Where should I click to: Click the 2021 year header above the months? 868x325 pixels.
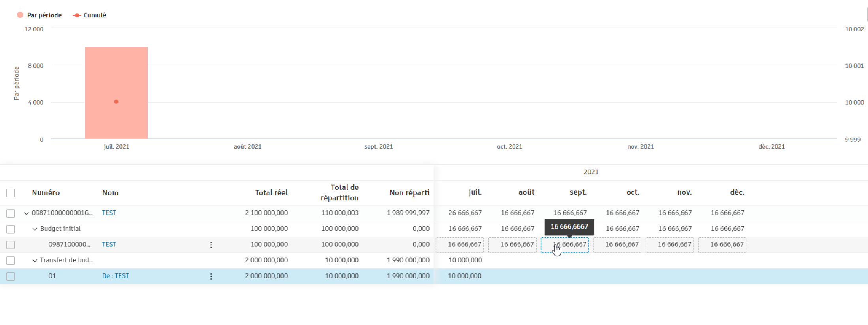[591, 172]
